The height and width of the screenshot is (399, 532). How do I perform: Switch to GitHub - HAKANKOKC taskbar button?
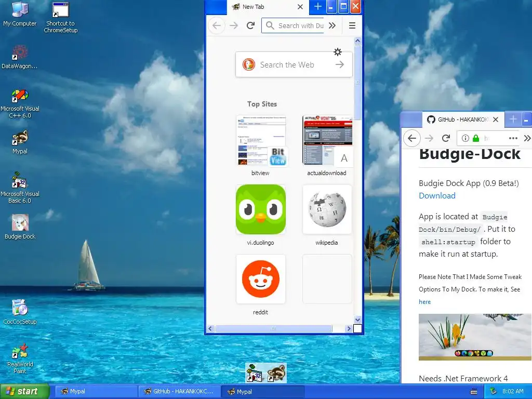179,391
